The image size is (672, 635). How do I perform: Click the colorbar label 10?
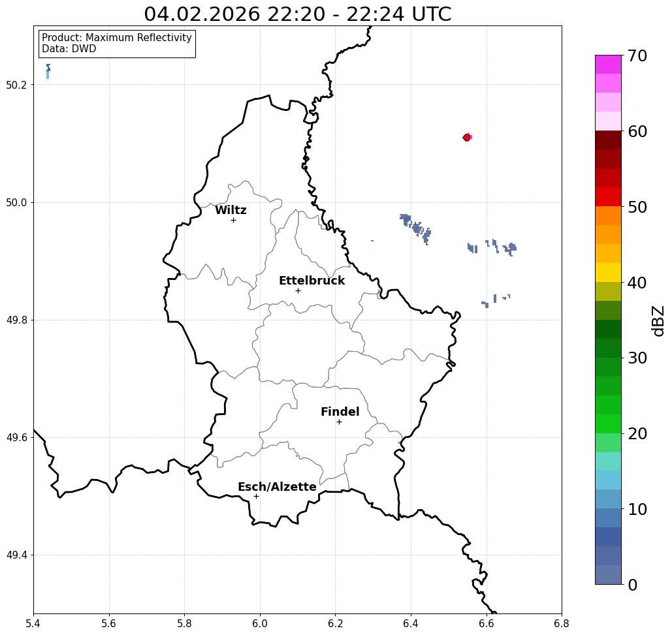click(637, 509)
